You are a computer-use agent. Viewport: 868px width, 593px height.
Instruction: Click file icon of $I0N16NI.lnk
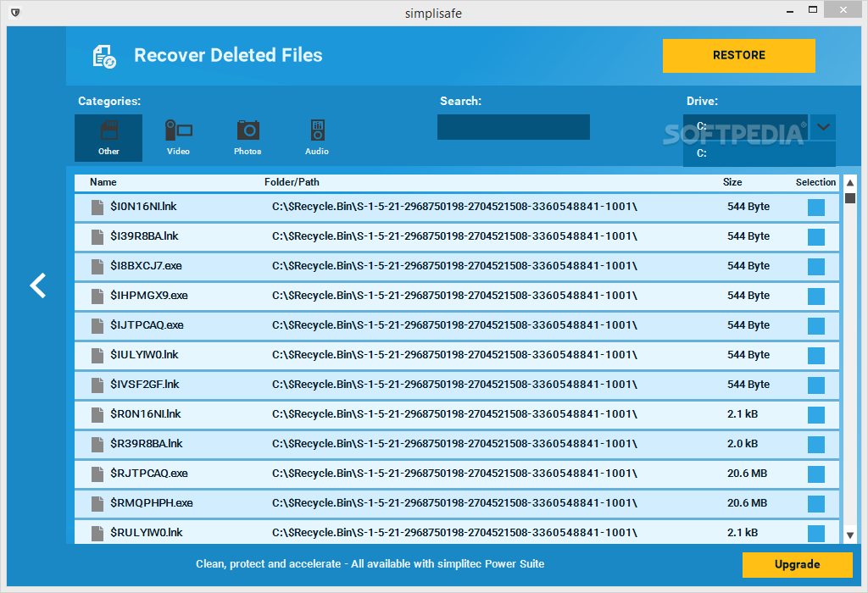click(97, 208)
